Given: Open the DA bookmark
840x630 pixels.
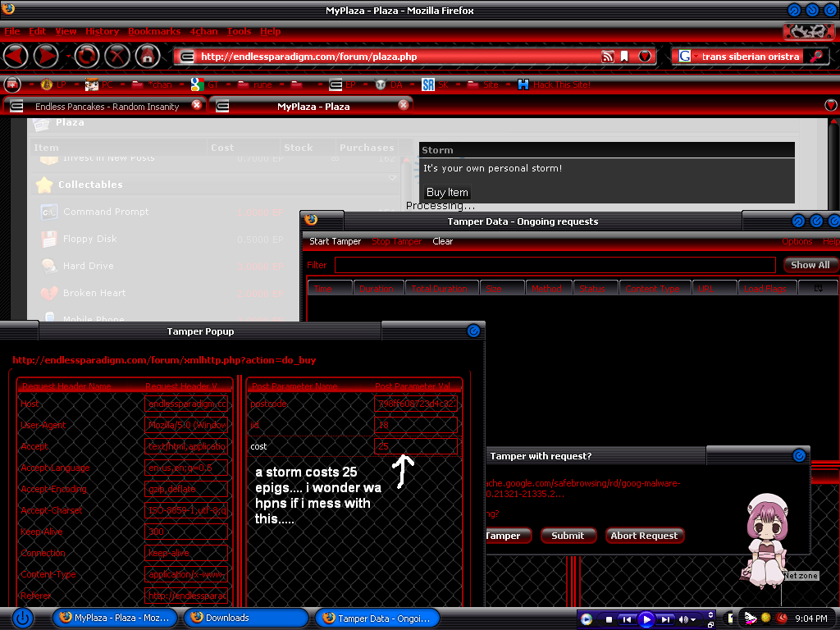Looking at the screenshot, I should coord(389,84).
